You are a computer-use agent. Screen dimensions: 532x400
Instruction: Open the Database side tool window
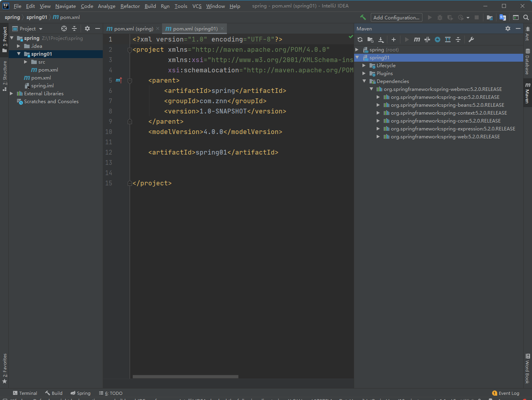point(528,62)
